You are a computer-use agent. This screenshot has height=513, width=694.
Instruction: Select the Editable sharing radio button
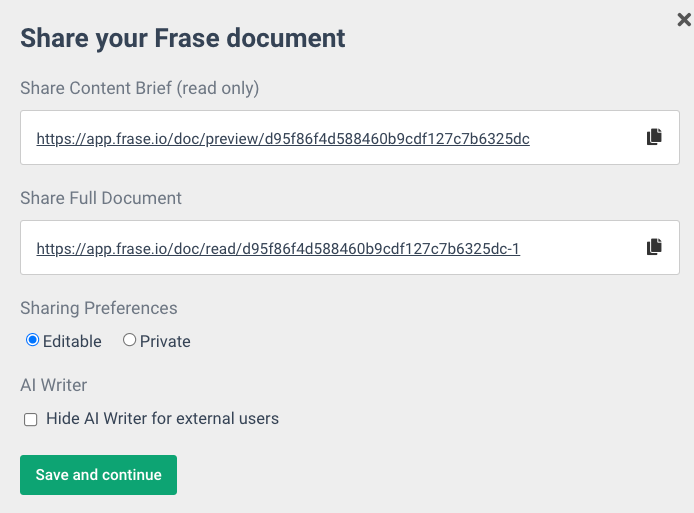point(32,340)
